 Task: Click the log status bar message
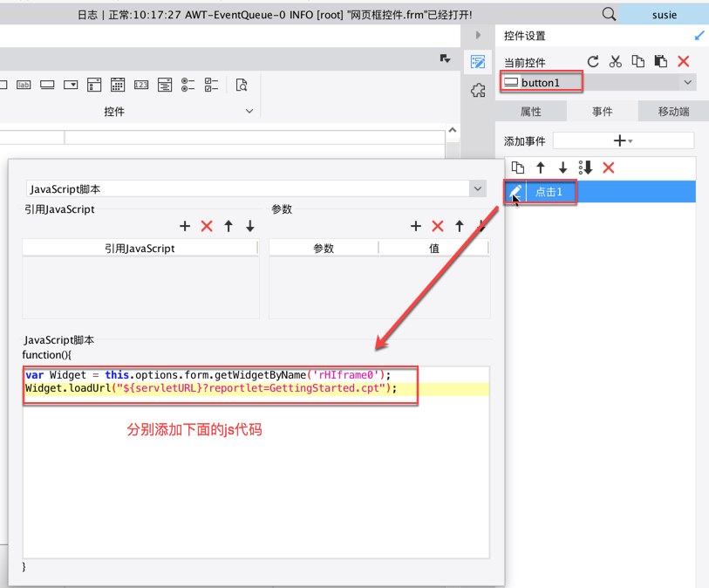[275, 15]
